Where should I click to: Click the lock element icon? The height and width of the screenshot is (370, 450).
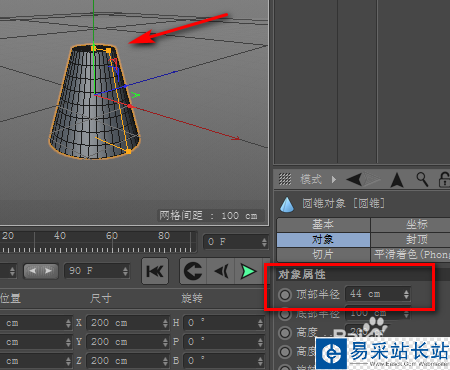(444, 179)
